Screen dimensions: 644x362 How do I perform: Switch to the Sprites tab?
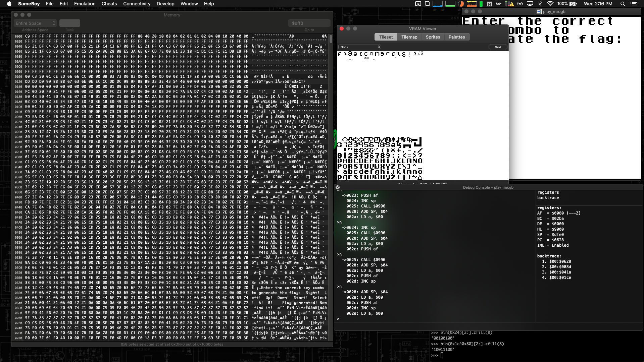[x=433, y=37]
